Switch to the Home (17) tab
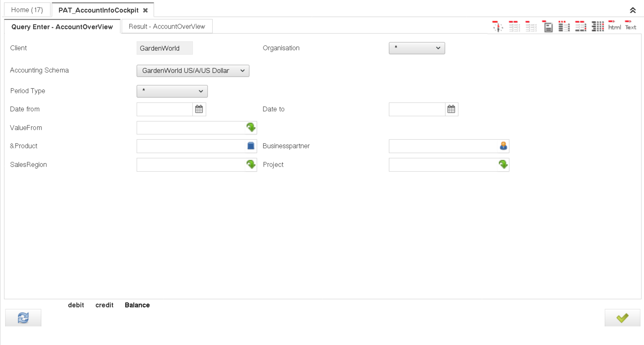This screenshot has width=644, height=345. tap(27, 10)
